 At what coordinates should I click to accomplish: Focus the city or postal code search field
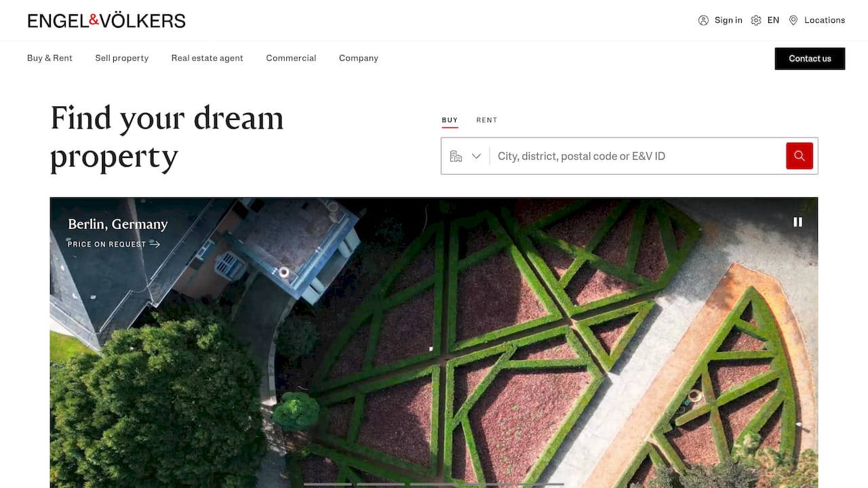(x=637, y=156)
